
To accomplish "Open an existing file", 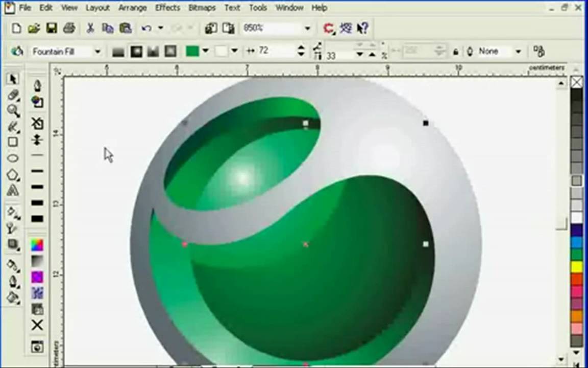I will pos(34,28).
